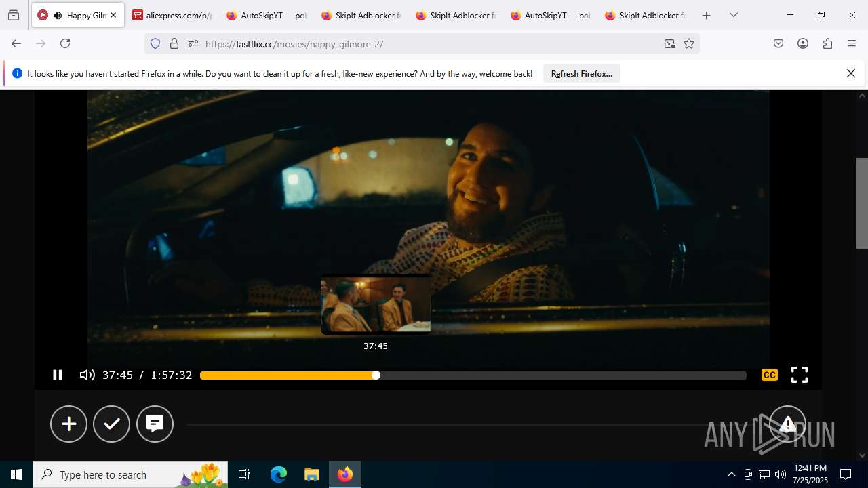The width and height of the screenshot is (868, 488).
Task: Enter fullscreen video mode
Action: (x=800, y=375)
